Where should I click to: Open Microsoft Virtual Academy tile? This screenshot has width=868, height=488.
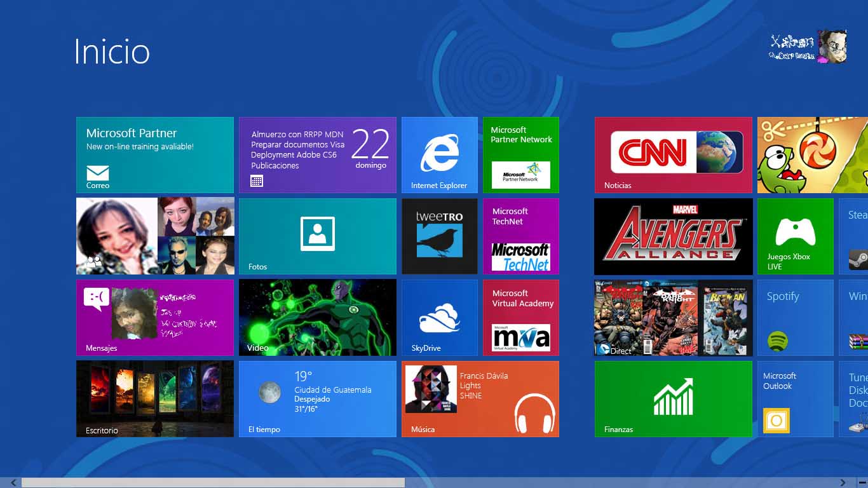(x=521, y=318)
